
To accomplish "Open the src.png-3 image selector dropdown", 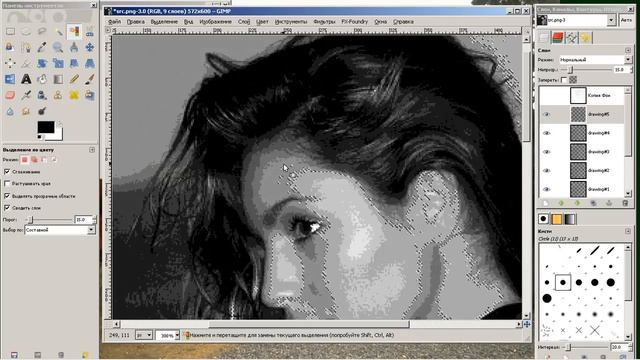I will [576, 20].
